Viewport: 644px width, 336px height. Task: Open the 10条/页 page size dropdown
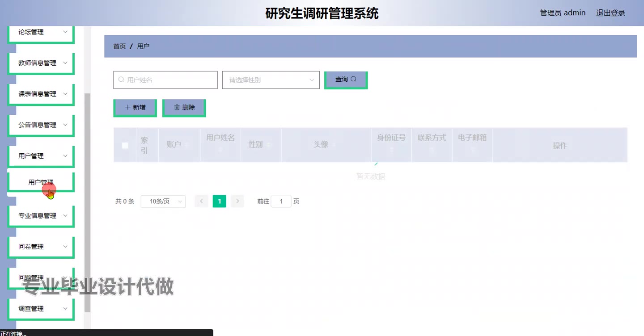click(x=163, y=202)
